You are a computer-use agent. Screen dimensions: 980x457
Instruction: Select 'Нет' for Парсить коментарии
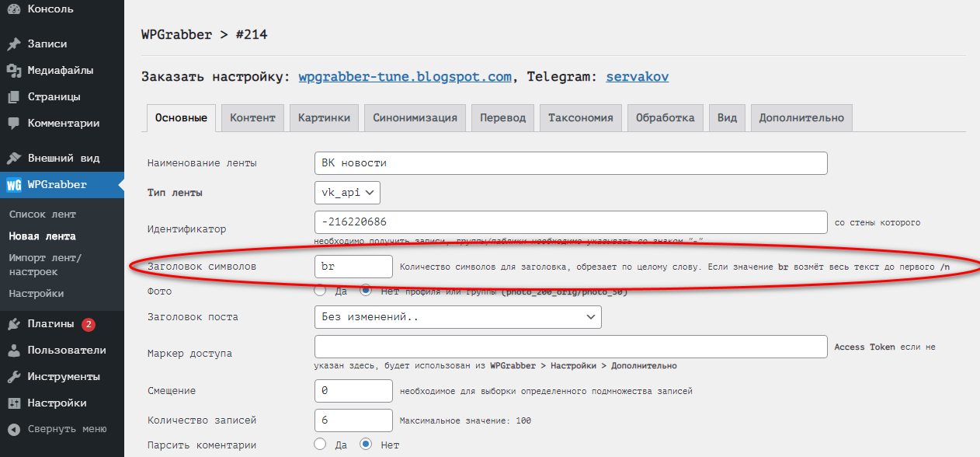pyautogui.click(x=367, y=445)
